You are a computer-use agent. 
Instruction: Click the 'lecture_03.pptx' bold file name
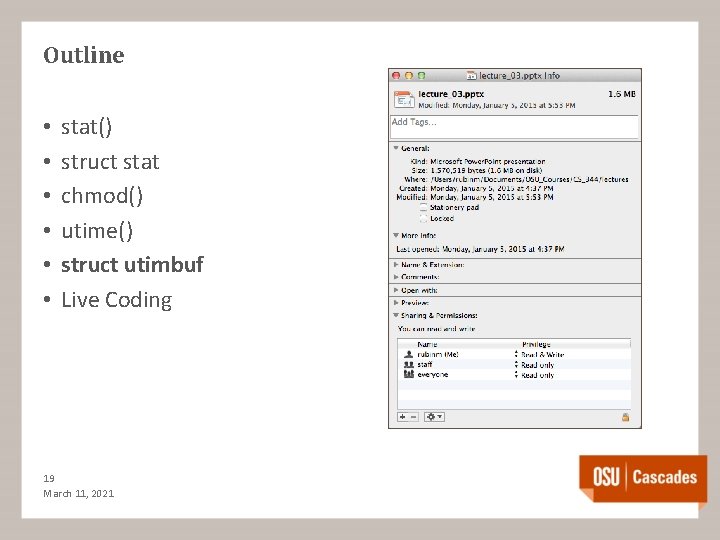(451, 94)
